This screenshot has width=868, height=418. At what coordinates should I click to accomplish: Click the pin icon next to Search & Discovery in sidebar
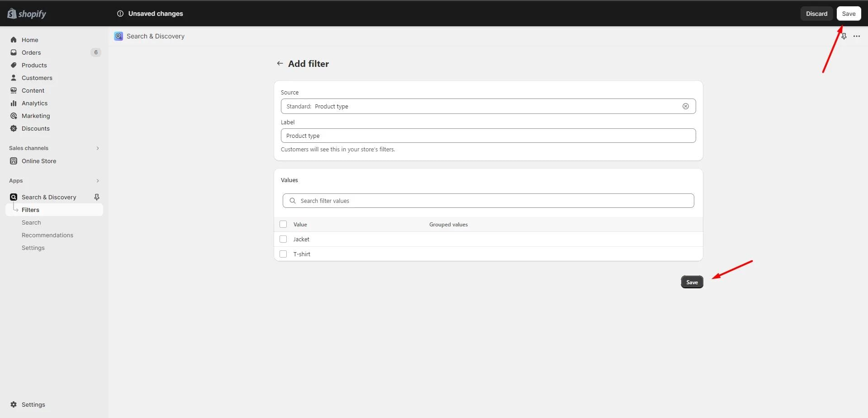pyautogui.click(x=96, y=197)
